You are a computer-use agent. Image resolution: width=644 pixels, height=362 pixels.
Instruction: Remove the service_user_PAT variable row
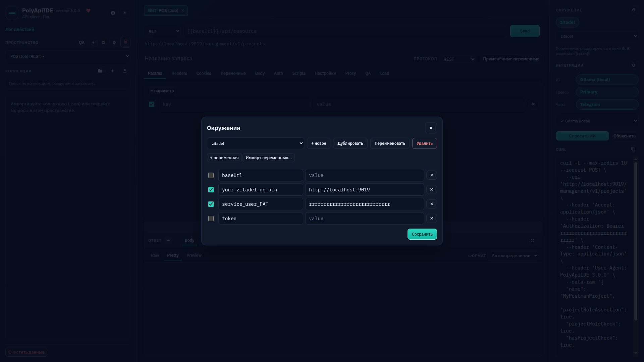pyautogui.click(x=431, y=204)
